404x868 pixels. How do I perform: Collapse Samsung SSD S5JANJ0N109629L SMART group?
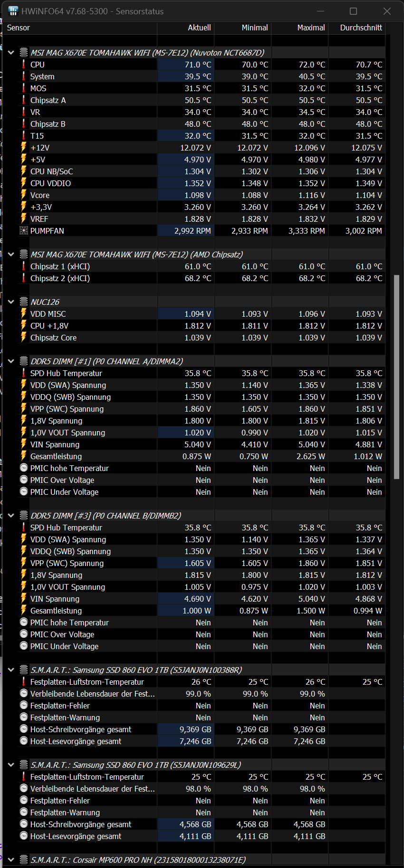click(11, 765)
